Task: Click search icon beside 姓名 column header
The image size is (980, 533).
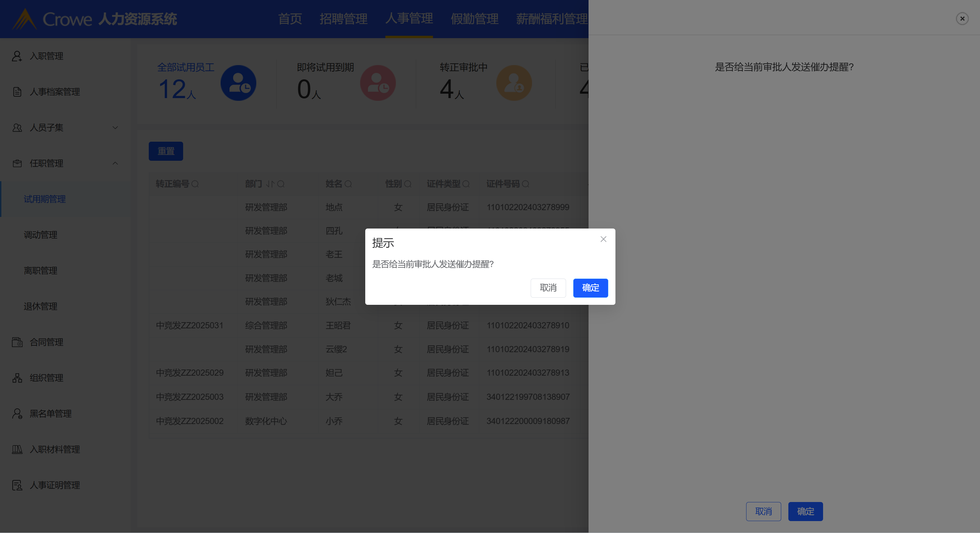Action: click(348, 184)
